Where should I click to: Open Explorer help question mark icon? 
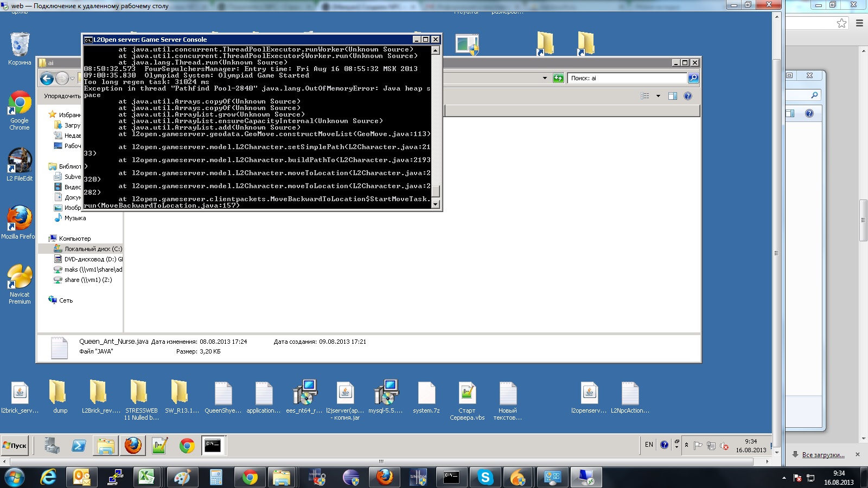tap(688, 96)
